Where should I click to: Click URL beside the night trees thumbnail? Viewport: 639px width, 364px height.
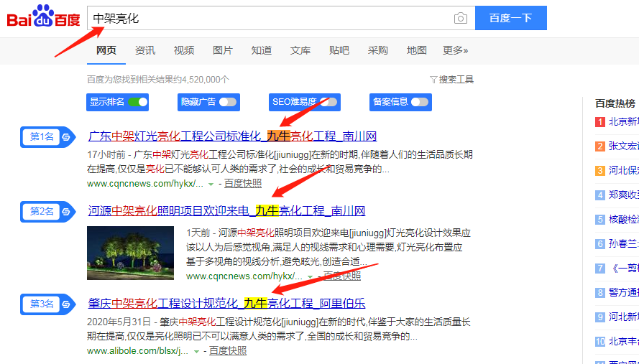(x=244, y=276)
